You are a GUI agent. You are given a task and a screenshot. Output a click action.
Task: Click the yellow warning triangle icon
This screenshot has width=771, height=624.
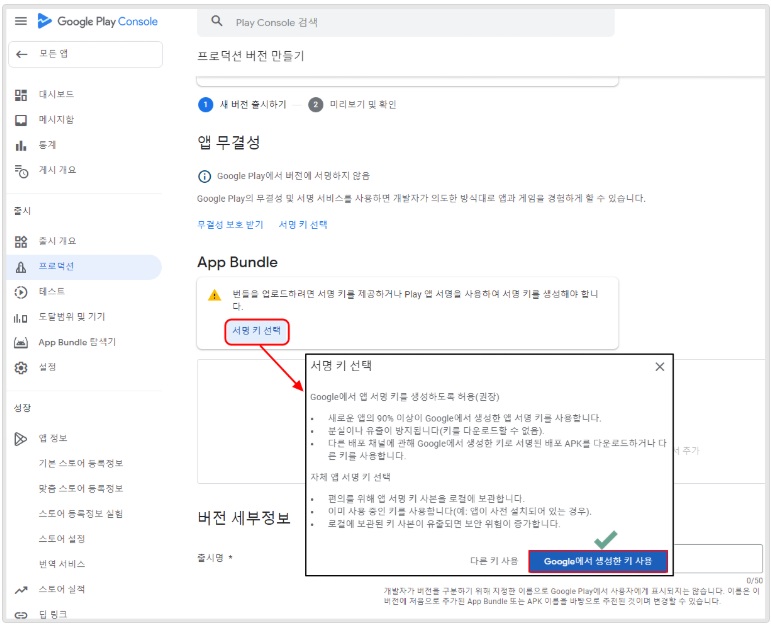214,296
